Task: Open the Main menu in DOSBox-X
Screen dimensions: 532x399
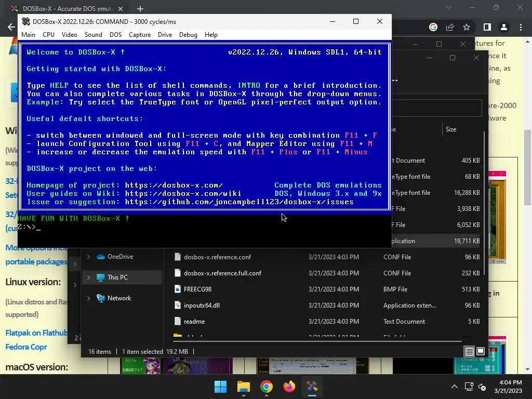Action: coord(28,35)
